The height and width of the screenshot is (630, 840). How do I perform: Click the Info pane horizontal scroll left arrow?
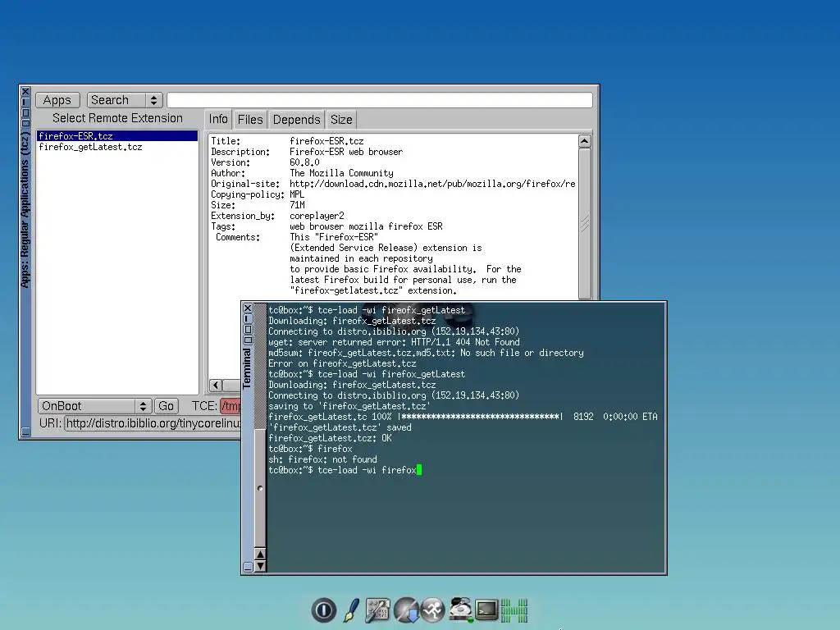(x=216, y=386)
